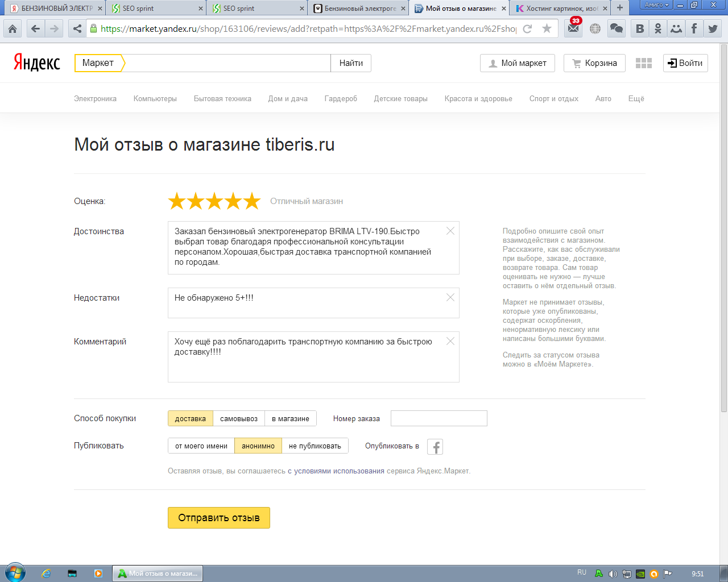The height and width of the screenshot is (582, 728).
Task: Submit with Отправить отзыв button
Action: tap(219, 518)
